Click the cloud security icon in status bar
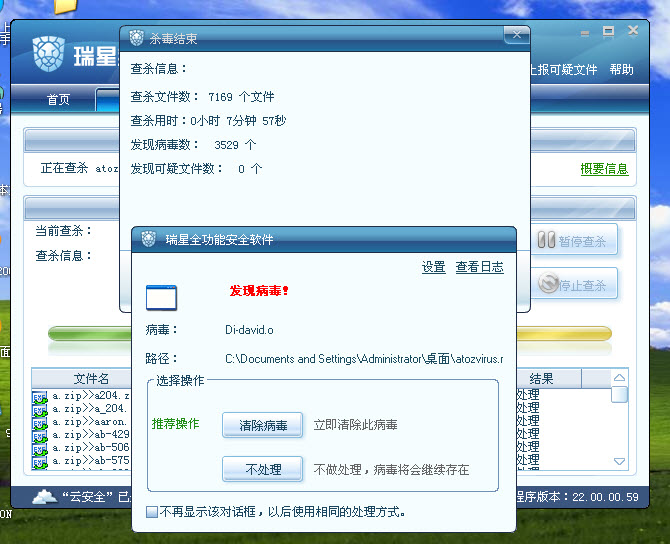Screen dimensions: 670x544 point(44,497)
